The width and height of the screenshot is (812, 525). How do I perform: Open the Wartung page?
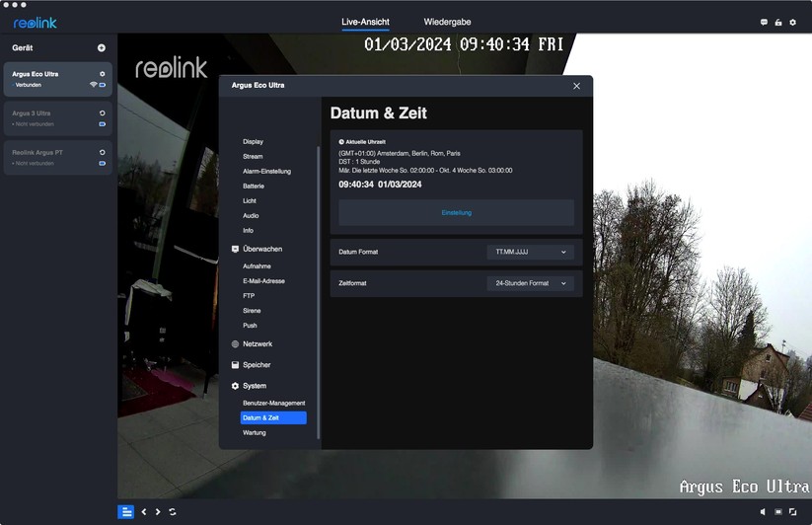tap(255, 433)
